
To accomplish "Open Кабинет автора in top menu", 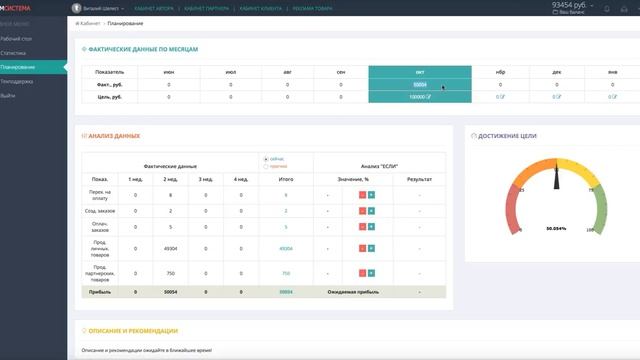I will point(154,8).
